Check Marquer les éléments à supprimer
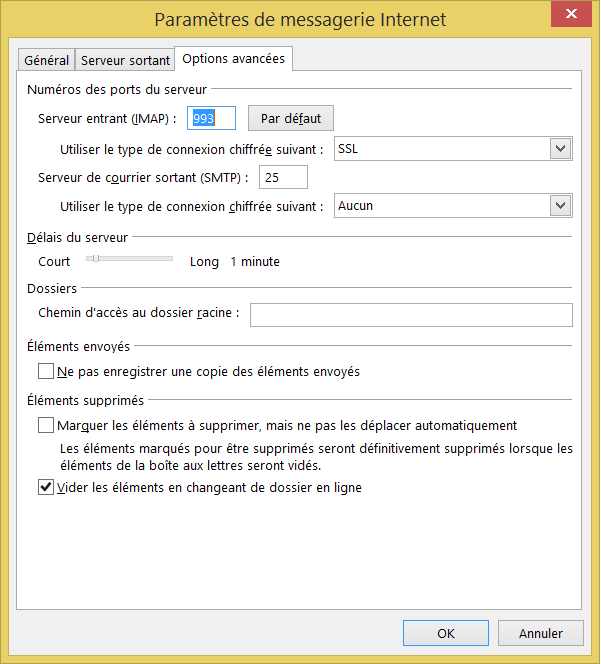The image size is (601, 664). [x=46, y=425]
